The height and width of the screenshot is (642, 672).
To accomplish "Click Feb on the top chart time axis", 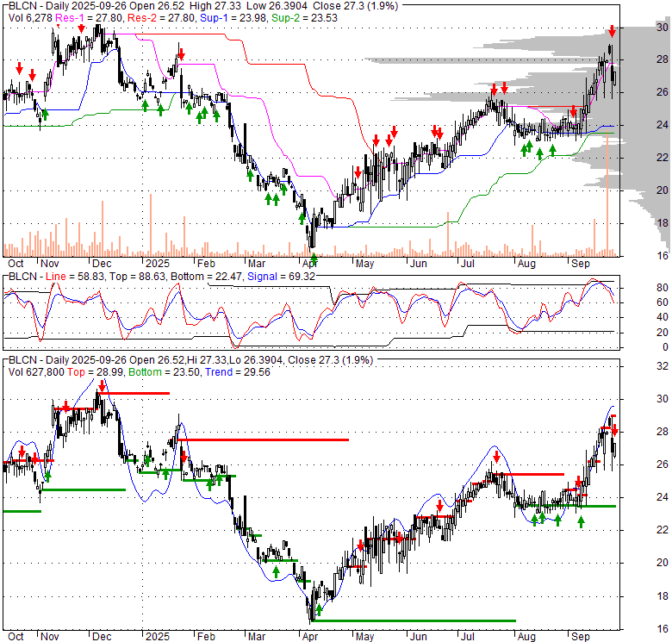I will 206,263.
